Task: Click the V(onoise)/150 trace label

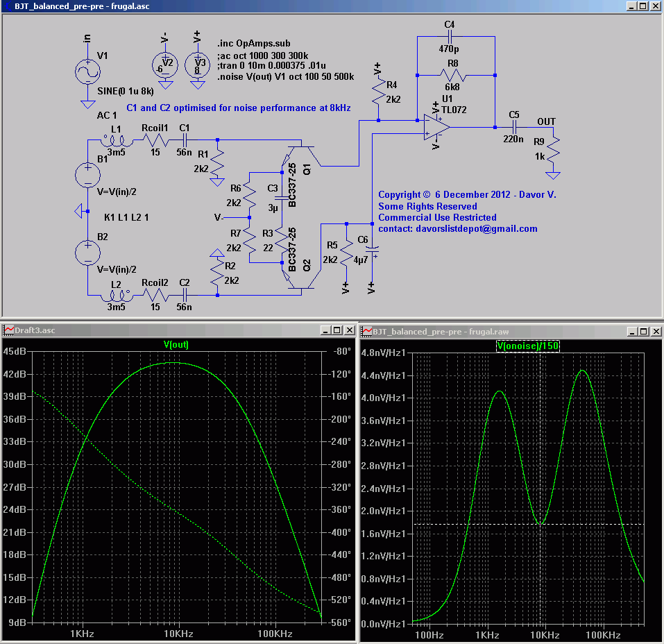Action: [527, 345]
